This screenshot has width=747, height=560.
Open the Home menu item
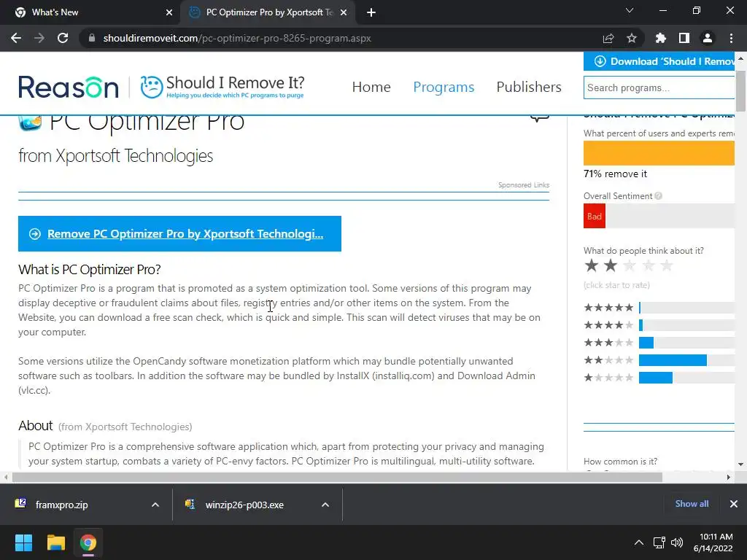[x=371, y=87]
